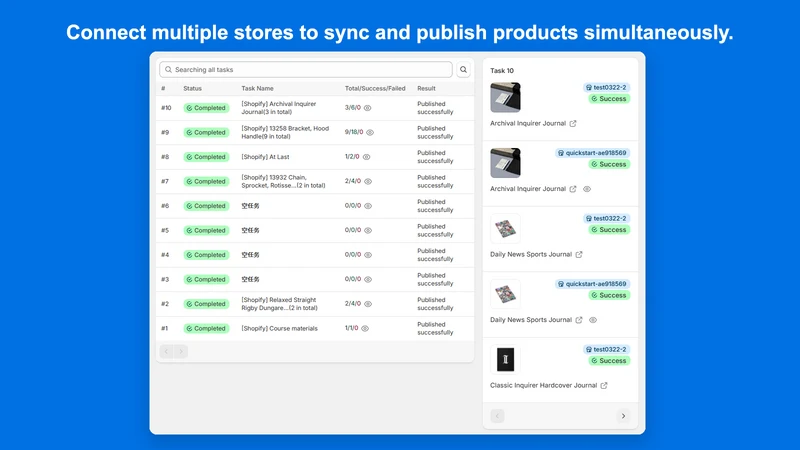
Task: Go to previous page in Task 10 panel
Action: (x=497, y=416)
